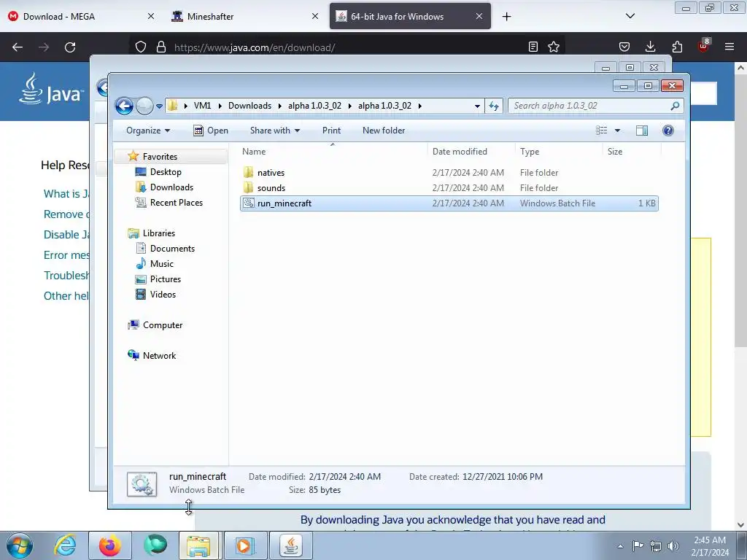
Task: Expand arrow after the Downloads breadcrumb
Action: point(280,106)
